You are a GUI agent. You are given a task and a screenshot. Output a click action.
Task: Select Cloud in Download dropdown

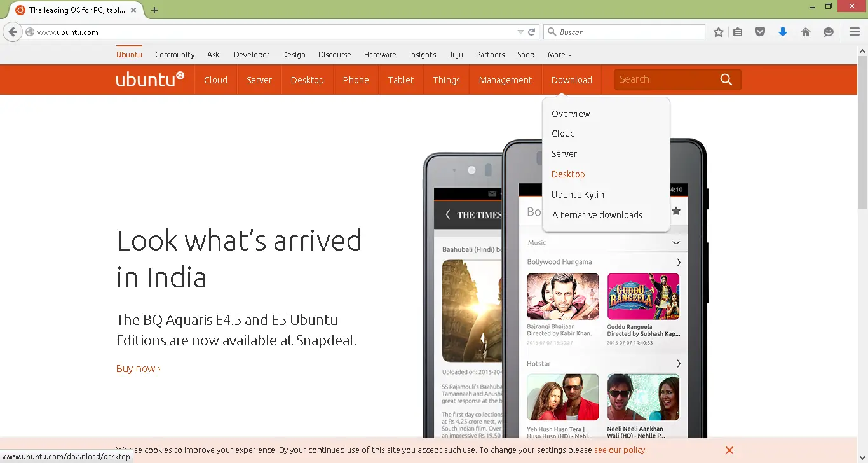click(x=563, y=134)
